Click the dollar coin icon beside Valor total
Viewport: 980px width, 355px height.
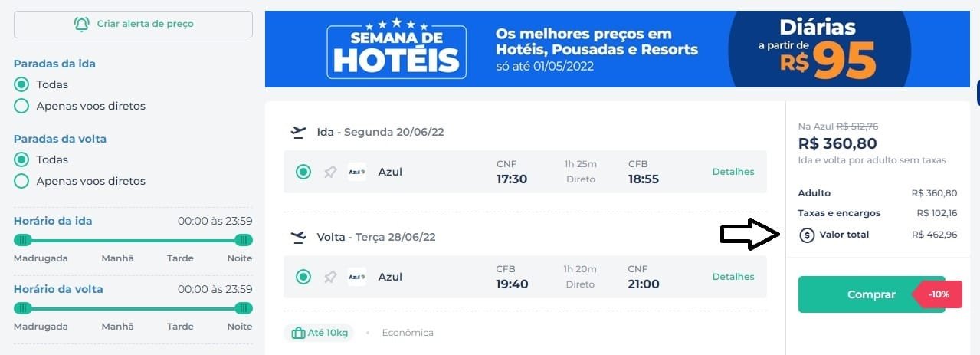coord(807,235)
